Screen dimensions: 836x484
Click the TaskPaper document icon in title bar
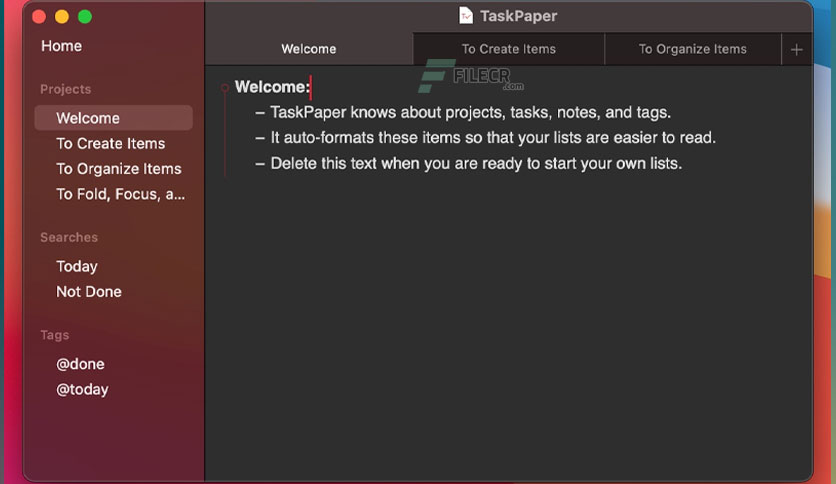(x=465, y=16)
